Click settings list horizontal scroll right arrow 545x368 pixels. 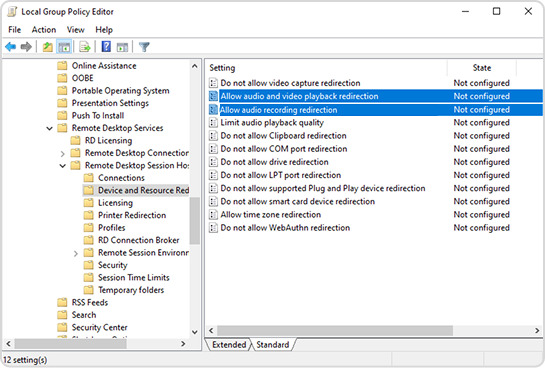(537, 330)
